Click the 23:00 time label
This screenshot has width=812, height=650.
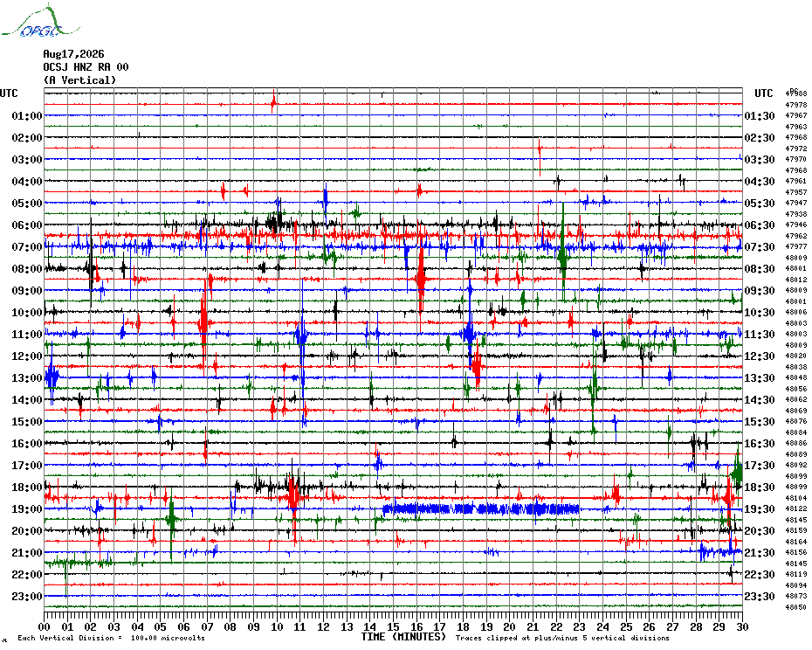(27, 596)
